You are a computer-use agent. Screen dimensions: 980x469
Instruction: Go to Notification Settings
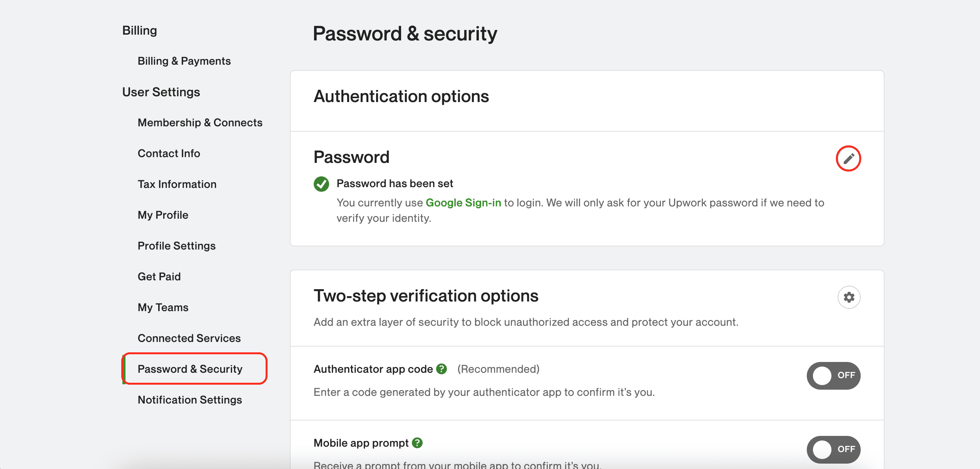click(190, 400)
